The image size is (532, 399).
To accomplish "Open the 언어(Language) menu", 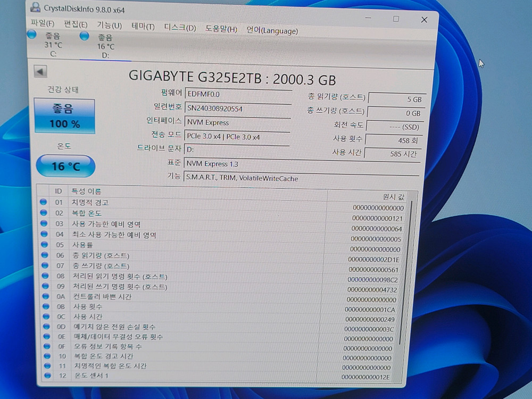I will click(x=271, y=31).
